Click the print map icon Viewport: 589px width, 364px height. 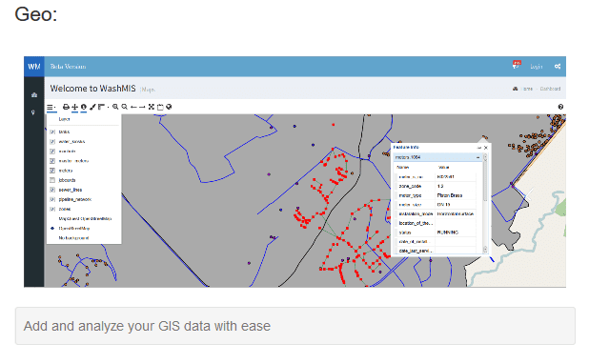click(66, 107)
